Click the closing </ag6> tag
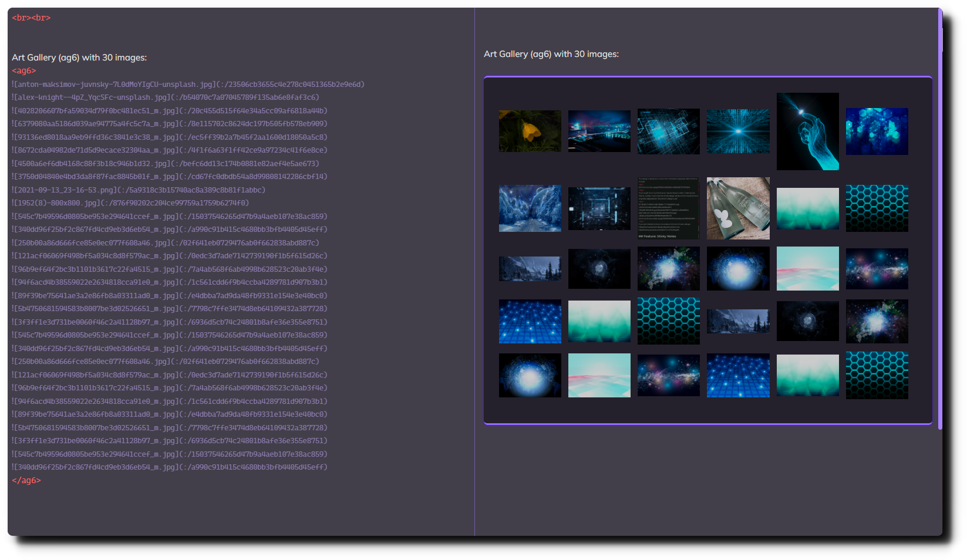 (x=26, y=481)
